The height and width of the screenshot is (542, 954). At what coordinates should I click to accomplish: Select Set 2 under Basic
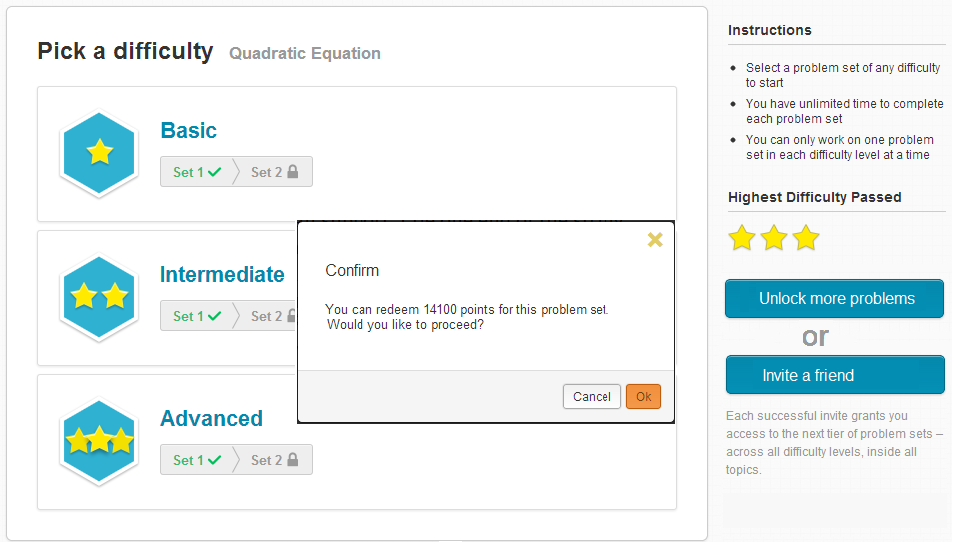pyautogui.click(x=274, y=172)
